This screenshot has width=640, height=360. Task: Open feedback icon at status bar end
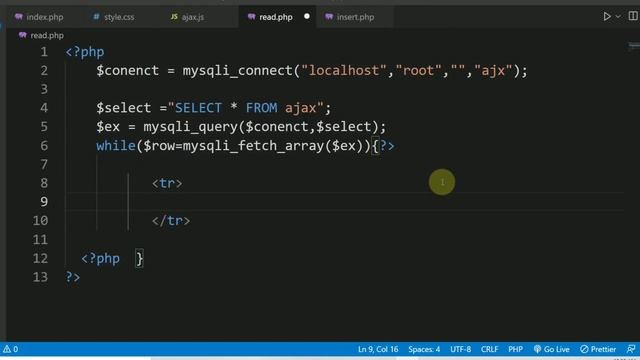click(631, 349)
